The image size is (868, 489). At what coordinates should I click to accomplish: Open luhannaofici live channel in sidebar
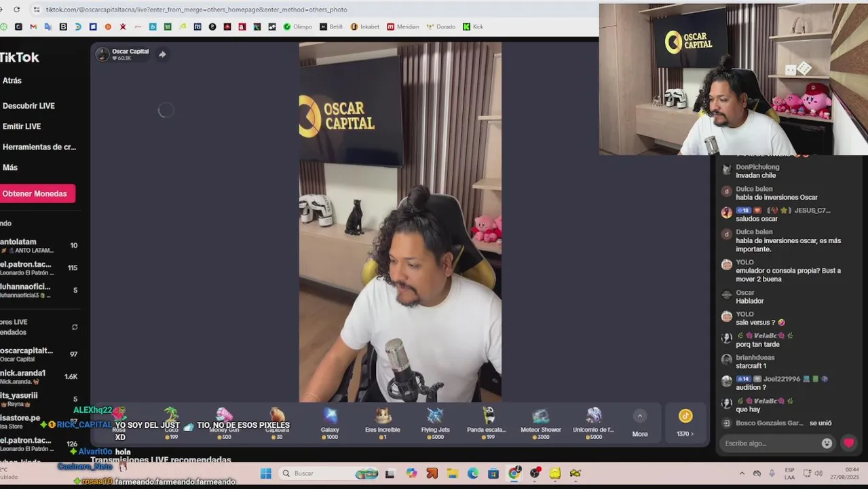39,290
